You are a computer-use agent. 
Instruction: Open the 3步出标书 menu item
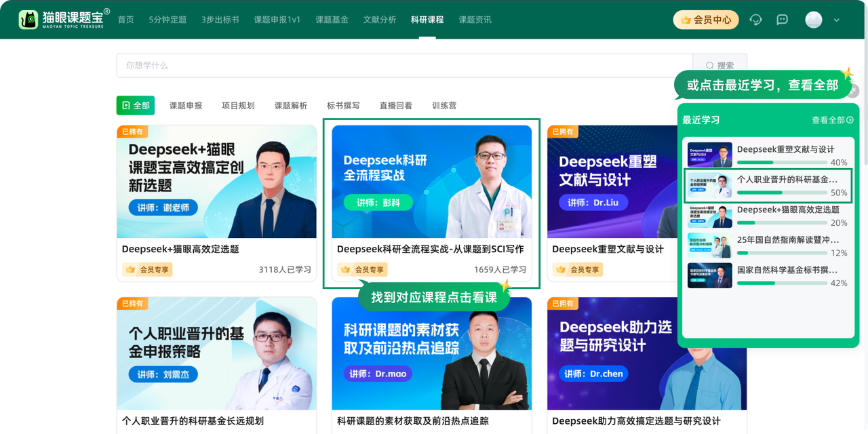coord(220,20)
